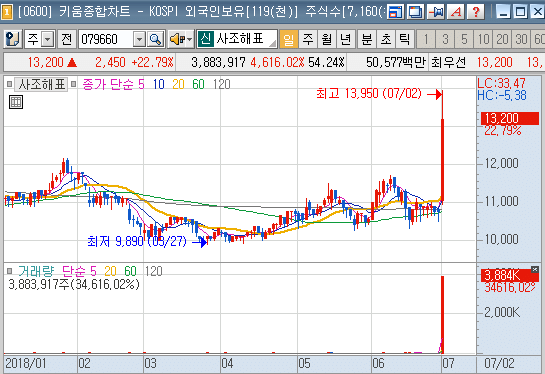
Task: Choose interval preset 20
Action: pos(502,39)
